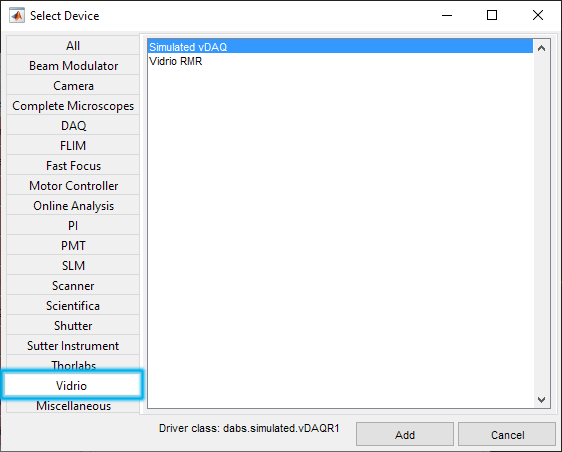This screenshot has height=452, width=562.
Task: Show Camera devices
Action: [x=73, y=85]
